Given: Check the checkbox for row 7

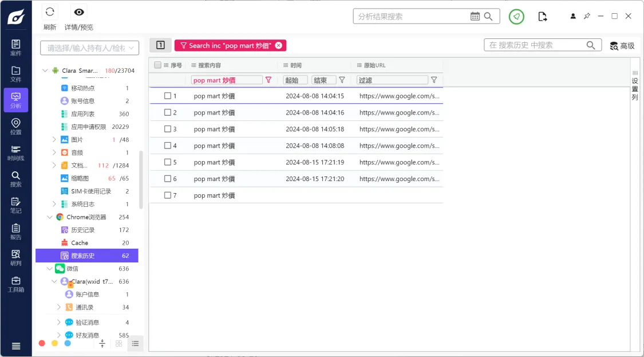Looking at the screenshot, I should (168, 195).
